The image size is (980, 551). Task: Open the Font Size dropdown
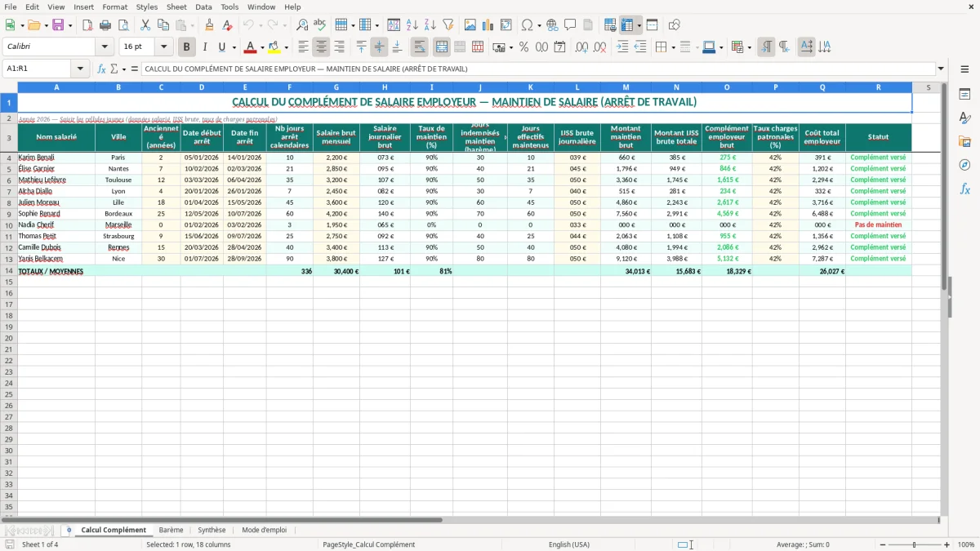point(163,47)
